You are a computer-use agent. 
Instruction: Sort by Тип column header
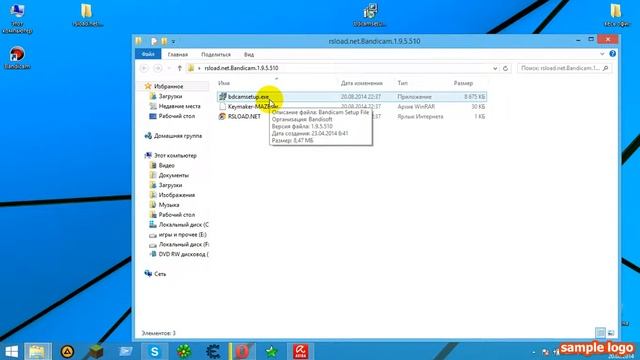(x=402, y=83)
